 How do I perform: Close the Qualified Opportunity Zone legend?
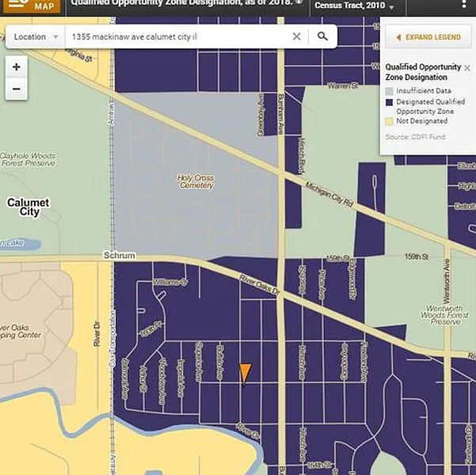(466, 68)
